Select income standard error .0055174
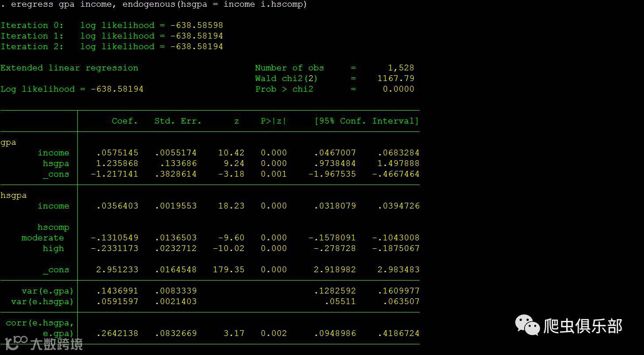This screenshot has height=355, width=644. (176, 153)
